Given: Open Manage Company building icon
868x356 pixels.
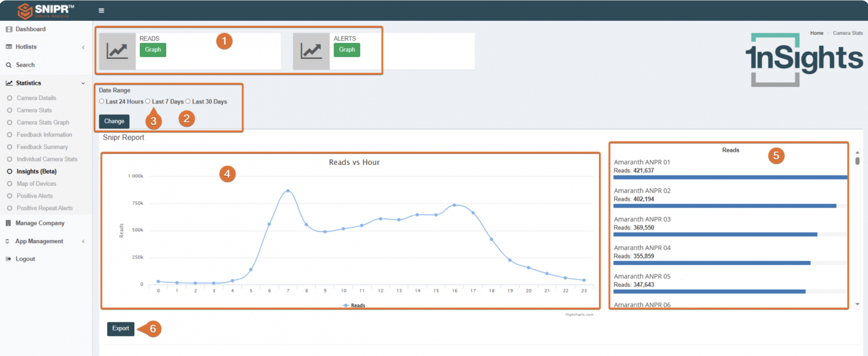Looking at the screenshot, I should [x=9, y=223].
